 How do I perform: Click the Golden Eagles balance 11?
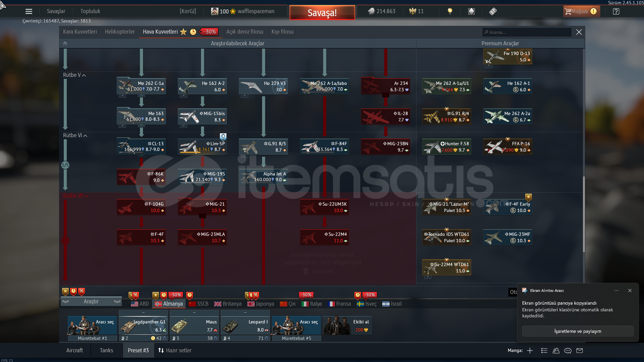point(416,11)
